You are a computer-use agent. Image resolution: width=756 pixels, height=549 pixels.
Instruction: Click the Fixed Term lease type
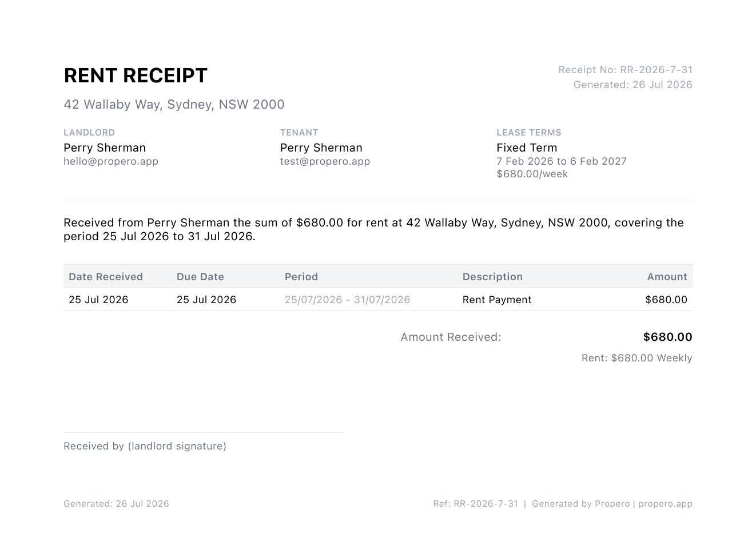click(x=527, y=148)
